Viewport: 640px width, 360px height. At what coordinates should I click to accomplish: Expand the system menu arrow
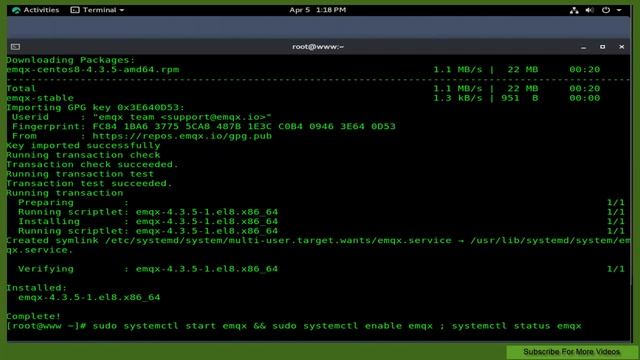(x=619, y=10)
